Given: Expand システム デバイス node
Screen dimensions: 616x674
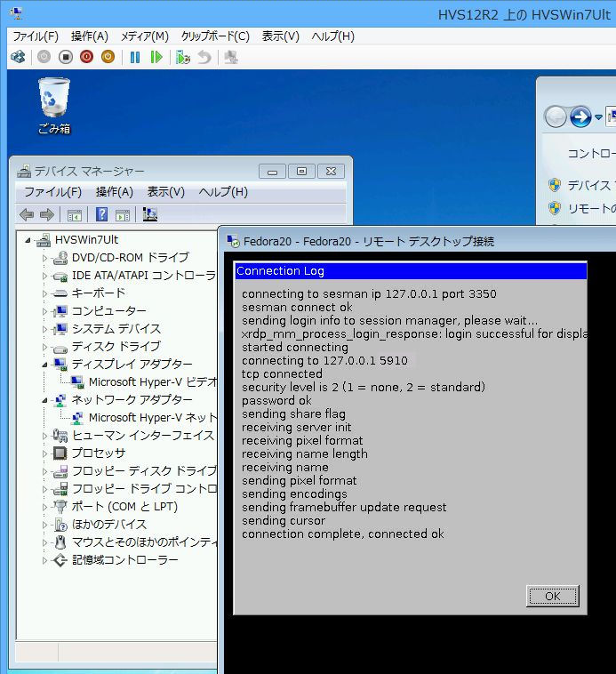Looking at the screenshot, I should tap(44, 329).
